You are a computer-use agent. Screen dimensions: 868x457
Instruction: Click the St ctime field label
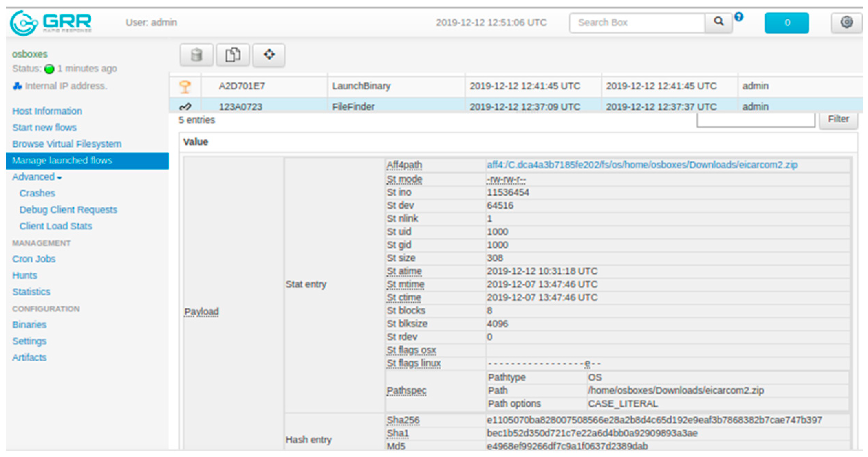(x=404, y=298)
